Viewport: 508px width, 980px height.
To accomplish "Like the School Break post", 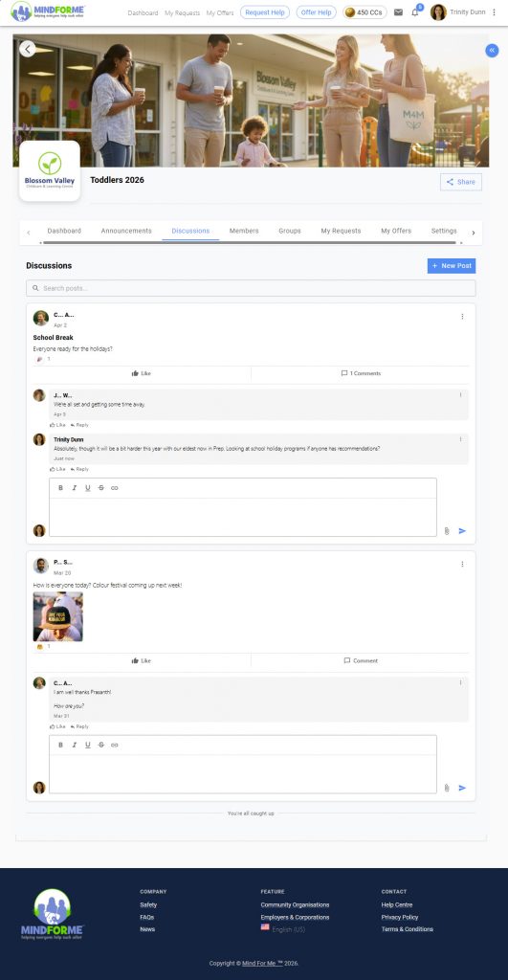I will click(x=142, y=373).
